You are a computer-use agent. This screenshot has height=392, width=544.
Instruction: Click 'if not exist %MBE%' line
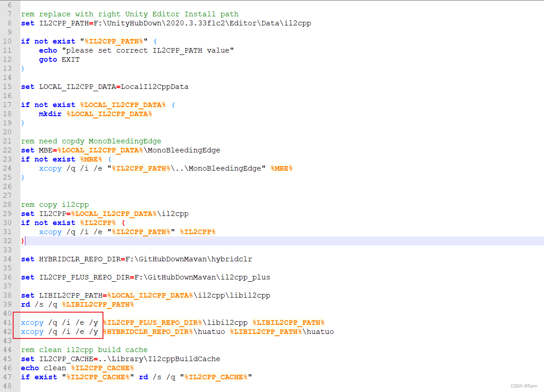66,159
